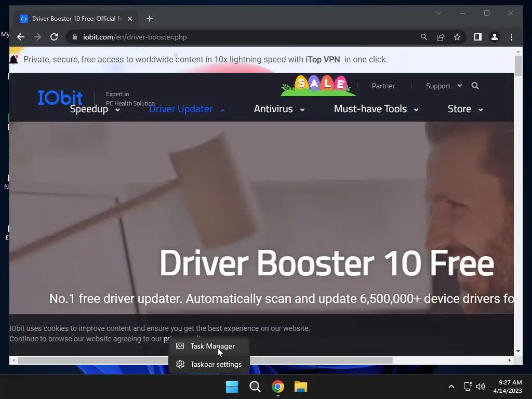Click the vertical scrollbar thumb
This screenshot has width=532, height=399.
pyautogui.click(x=518, y=66)
